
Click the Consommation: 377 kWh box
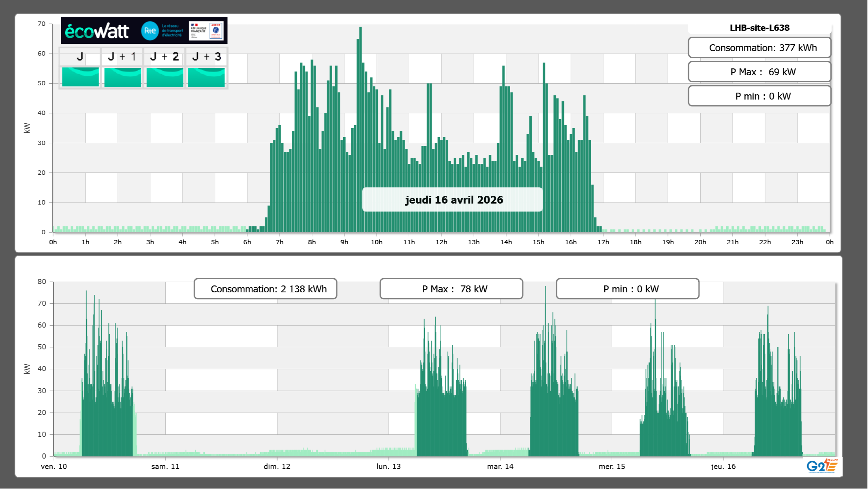(x=759, y=48)
